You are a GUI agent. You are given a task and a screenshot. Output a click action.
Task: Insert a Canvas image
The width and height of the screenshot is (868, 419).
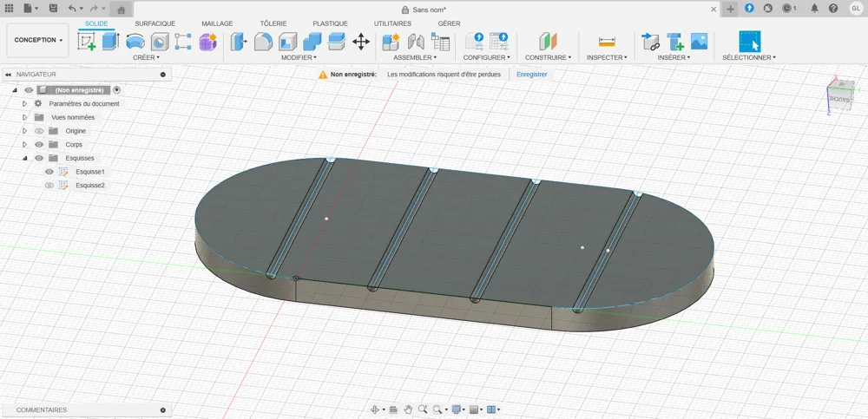pyautogui.click(x=699, y=42)
